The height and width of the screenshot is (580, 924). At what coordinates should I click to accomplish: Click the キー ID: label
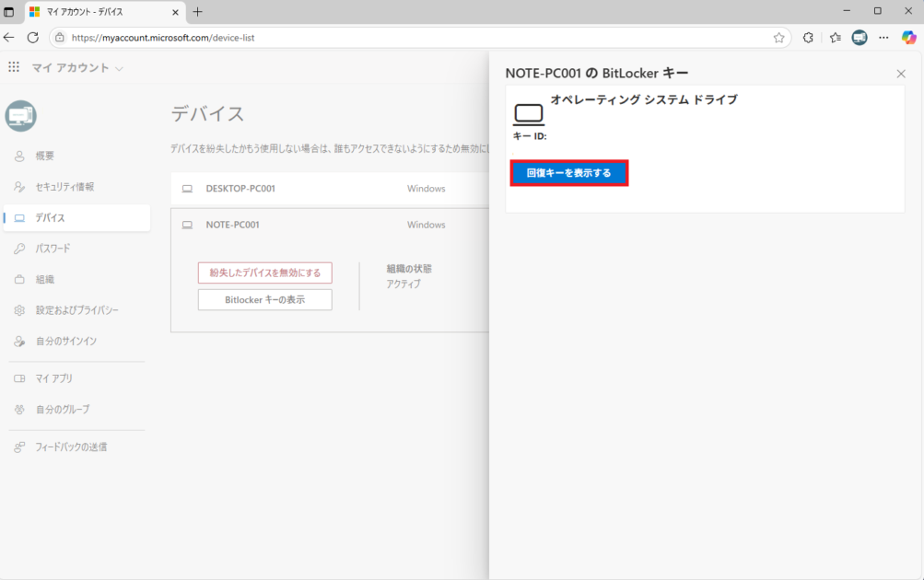pos(530,136)
